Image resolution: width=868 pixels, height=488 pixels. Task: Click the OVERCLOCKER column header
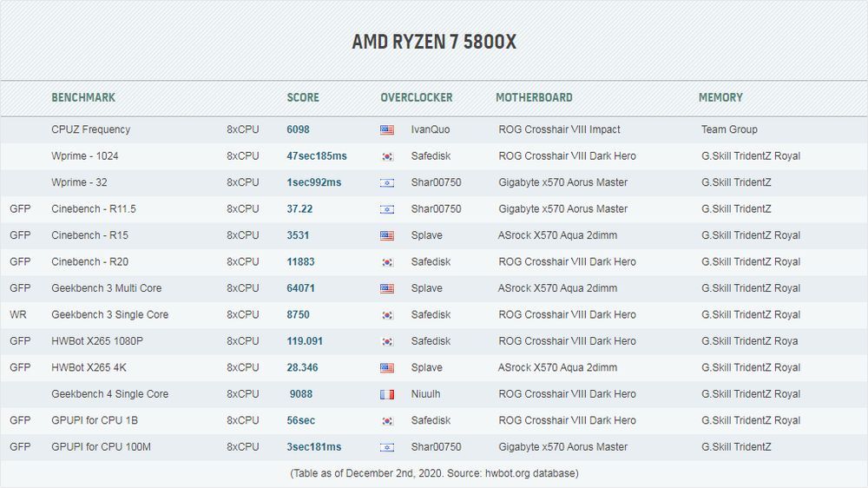pyautogui.click(x=417, y=97)
